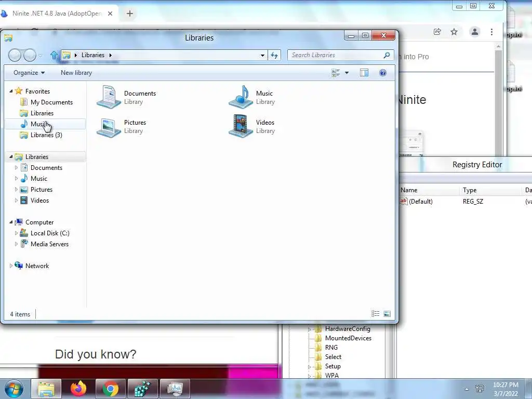The height and width of the screenshot is (399, 532).
Task: Open the Documents library icon
Action: [109, 97]
